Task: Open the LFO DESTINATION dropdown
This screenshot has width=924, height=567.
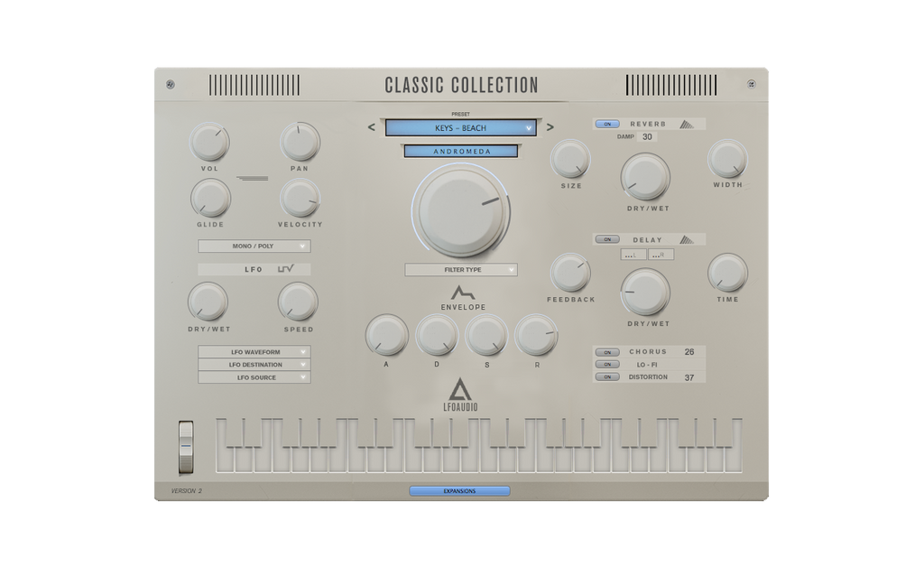Action: point(254,365)
